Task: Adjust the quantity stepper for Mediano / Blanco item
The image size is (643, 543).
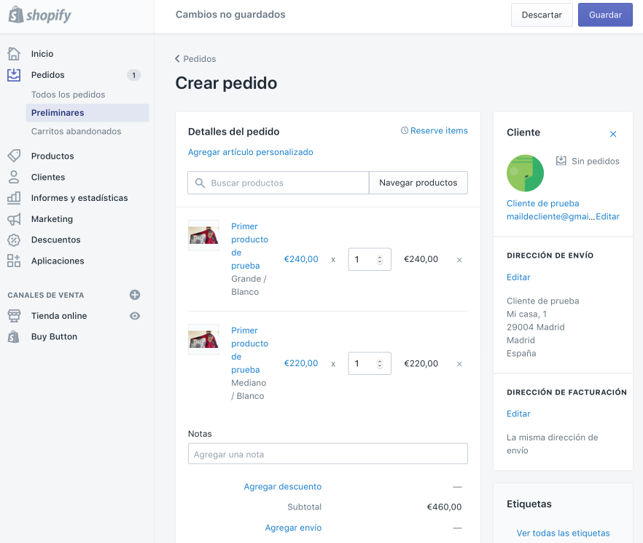Action: pos(380,364)
